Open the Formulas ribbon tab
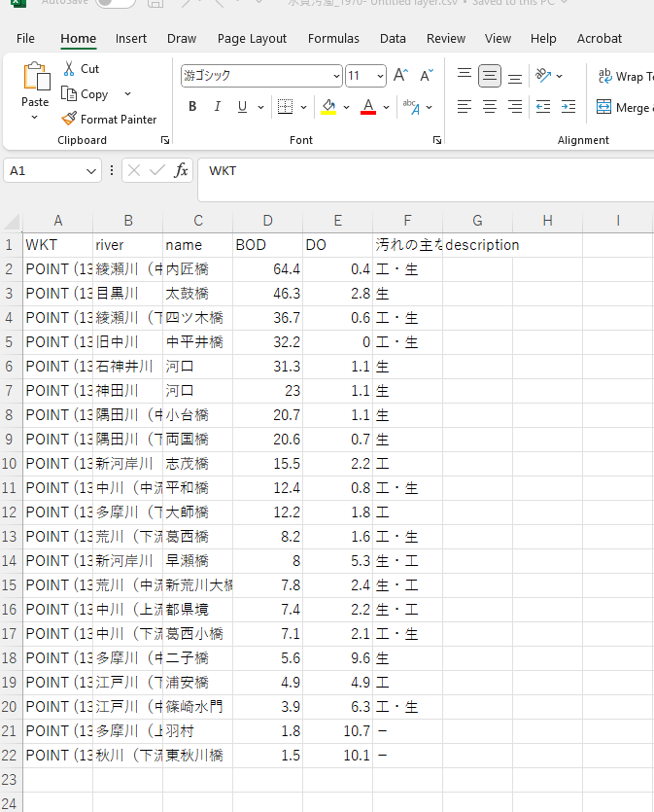654x812 pixels. (333, 39)
